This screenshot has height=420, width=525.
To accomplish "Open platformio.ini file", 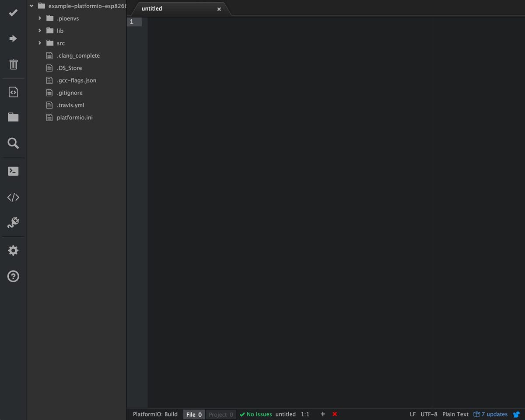I will (74, 118).
